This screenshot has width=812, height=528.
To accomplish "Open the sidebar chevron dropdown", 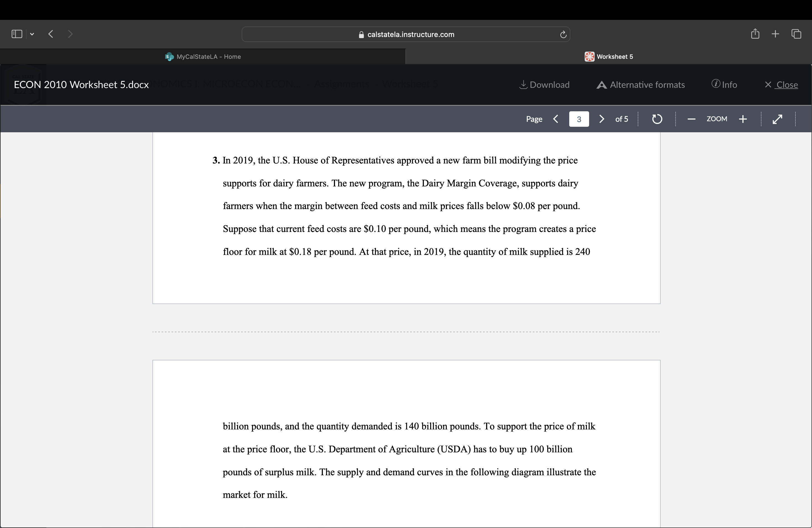I will coord(32,34).
